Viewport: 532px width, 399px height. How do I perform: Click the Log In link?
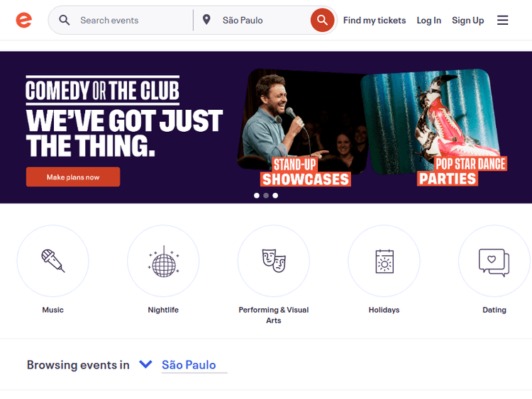point(429,21)
